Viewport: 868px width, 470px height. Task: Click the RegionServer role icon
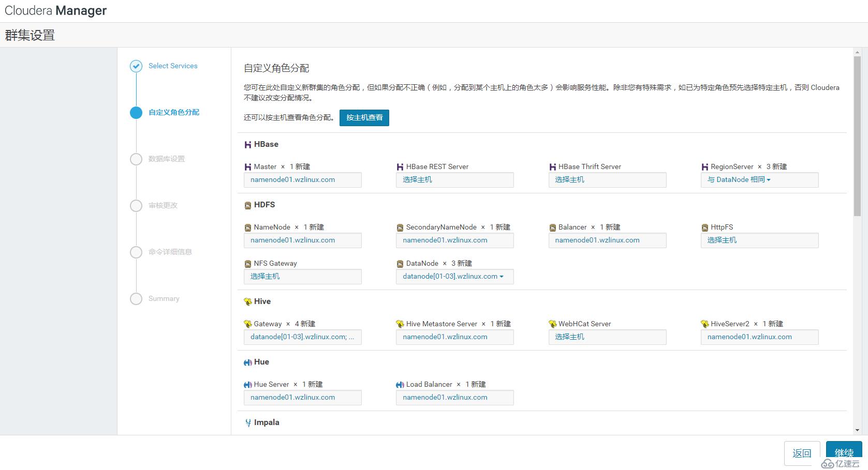704,167
